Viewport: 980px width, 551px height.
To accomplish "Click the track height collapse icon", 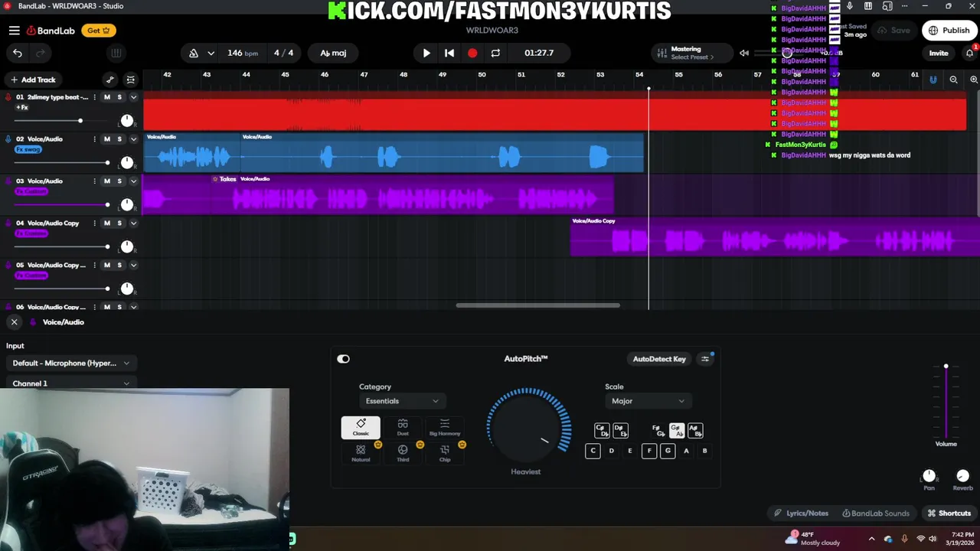I will [x=131, y=80].
